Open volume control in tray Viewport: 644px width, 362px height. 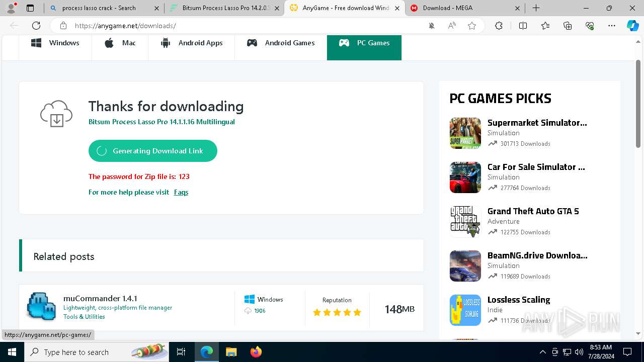coord(579,352)
